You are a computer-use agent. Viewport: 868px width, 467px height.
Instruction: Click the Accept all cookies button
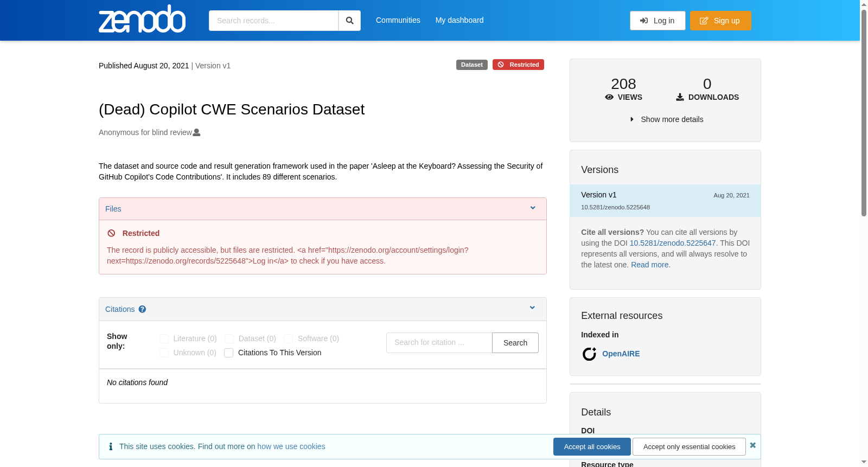(x=592, y=447)
